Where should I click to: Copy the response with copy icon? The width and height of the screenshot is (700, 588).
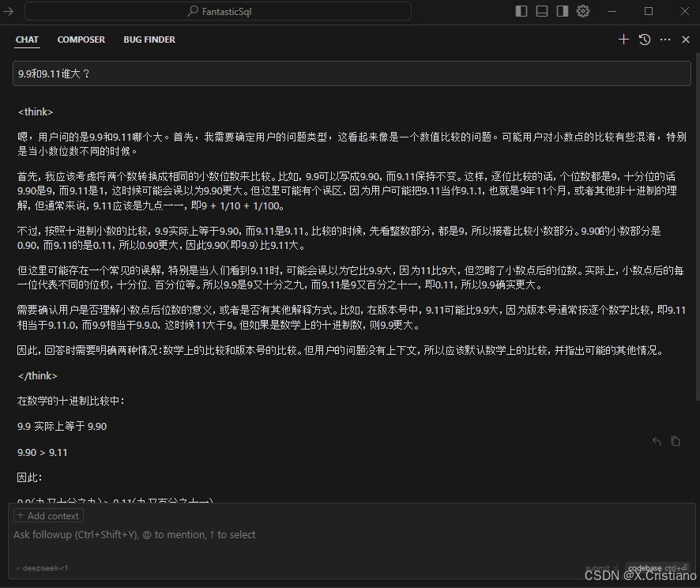(676, 441)
